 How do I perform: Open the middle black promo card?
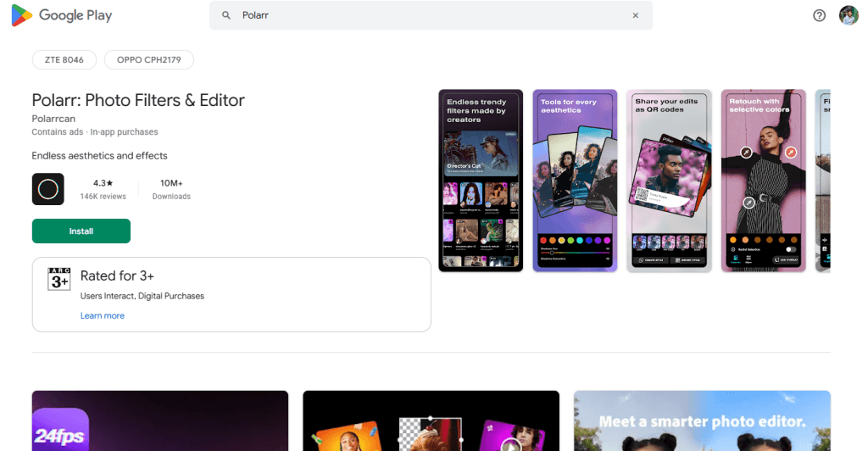pyautogui.click(x=431, y=420)
